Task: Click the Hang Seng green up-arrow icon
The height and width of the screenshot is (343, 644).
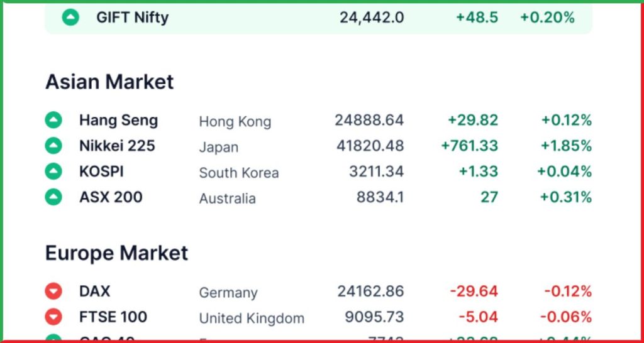Action: (53, 120)
